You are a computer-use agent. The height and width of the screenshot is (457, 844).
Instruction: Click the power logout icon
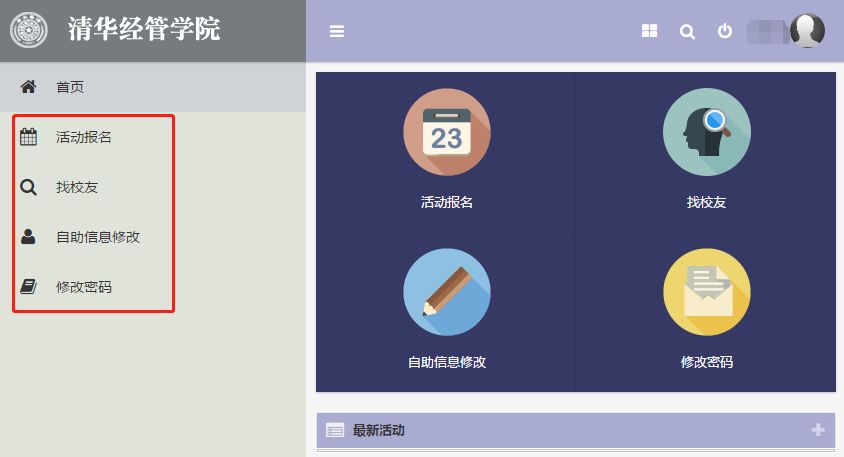725,31
